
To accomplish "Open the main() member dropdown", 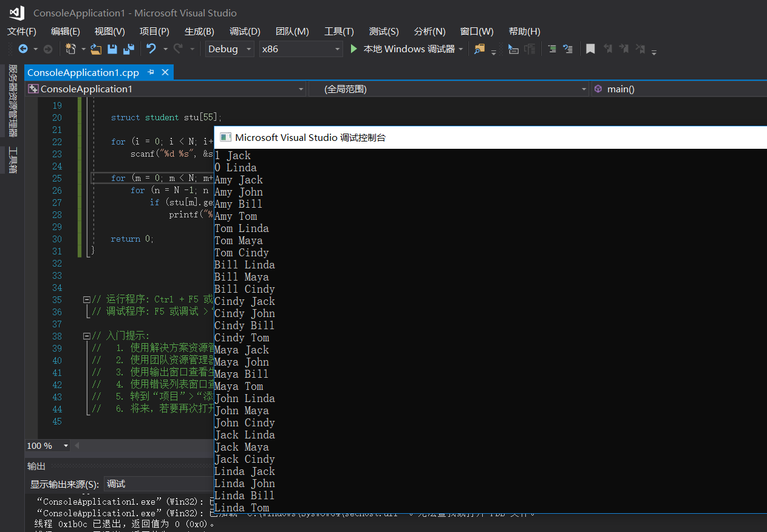I will click(x=678, y=89).
